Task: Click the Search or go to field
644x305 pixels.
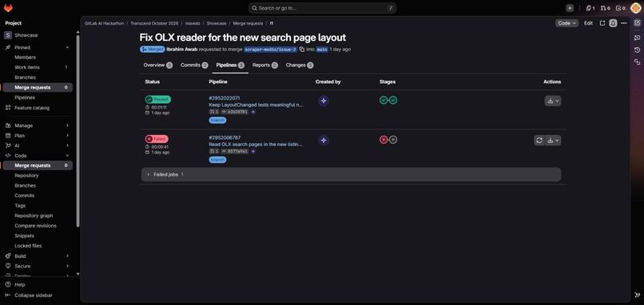Action: 322,8
